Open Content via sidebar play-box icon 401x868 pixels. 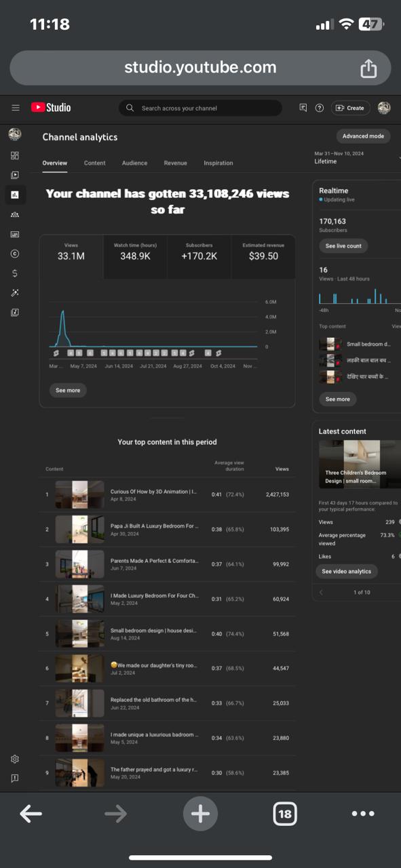[15, 175]
